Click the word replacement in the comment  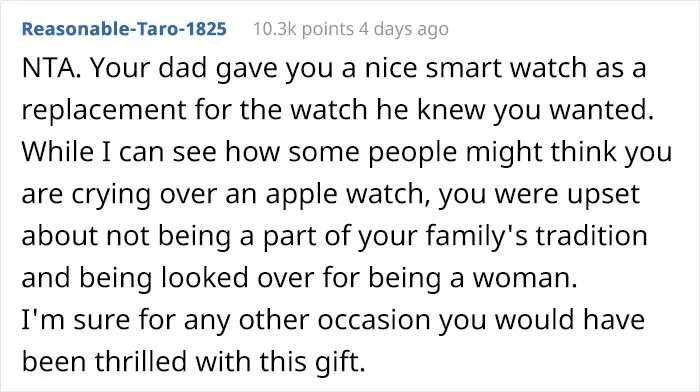pos(104,110)
